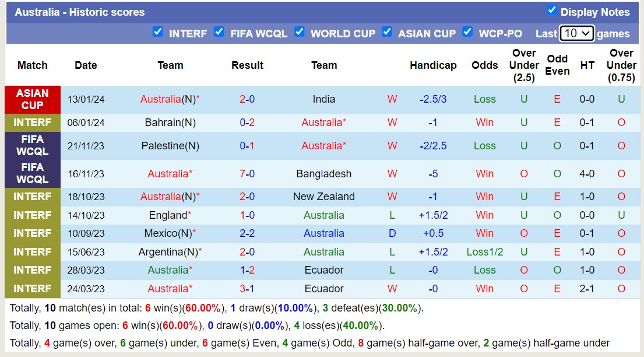This screenshot has width=644, height=357.
Task: Uncheck the FIFA WCQL filter checkbox
Action: [x=219, y=32]
